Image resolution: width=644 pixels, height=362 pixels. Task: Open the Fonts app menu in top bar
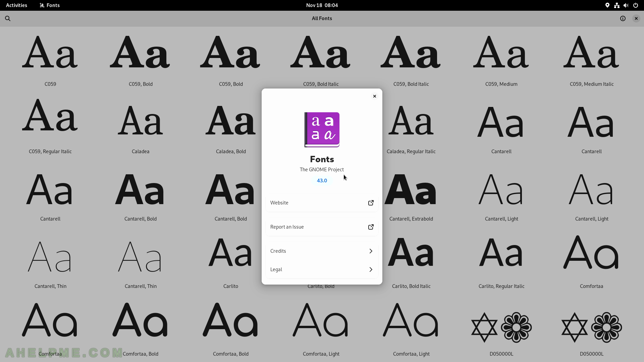tap(50, 5)
